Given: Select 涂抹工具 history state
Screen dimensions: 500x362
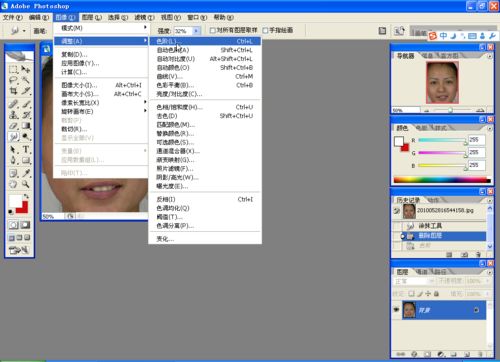Looking at the screenshot, I should (439, 226).
